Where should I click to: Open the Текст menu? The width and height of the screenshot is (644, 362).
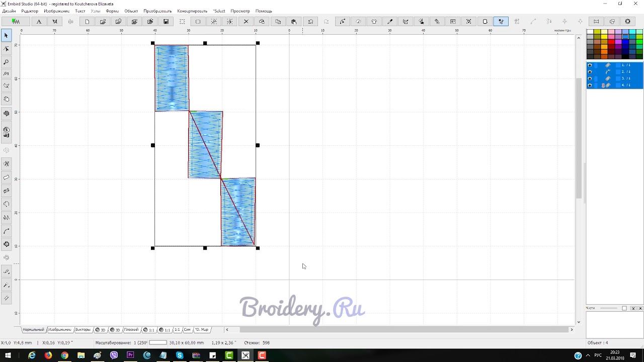pos(80,11)
